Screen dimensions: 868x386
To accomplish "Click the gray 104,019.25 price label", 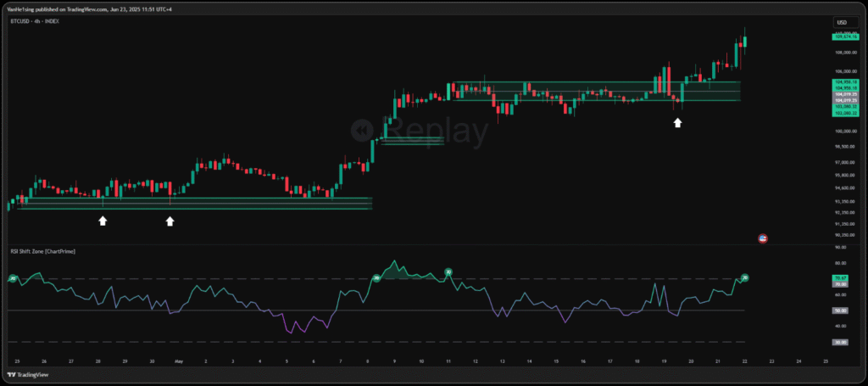I will [846, 93].
